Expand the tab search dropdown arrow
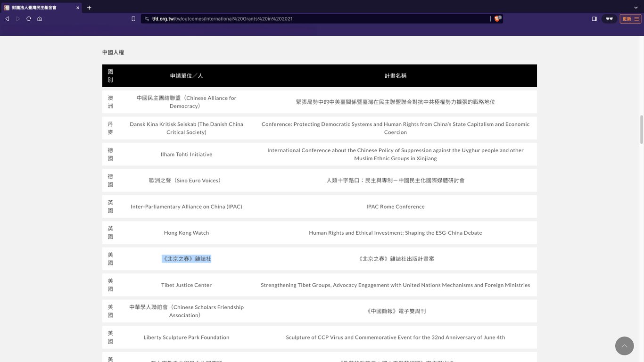The image size is (644, 362). click(636, 8)
